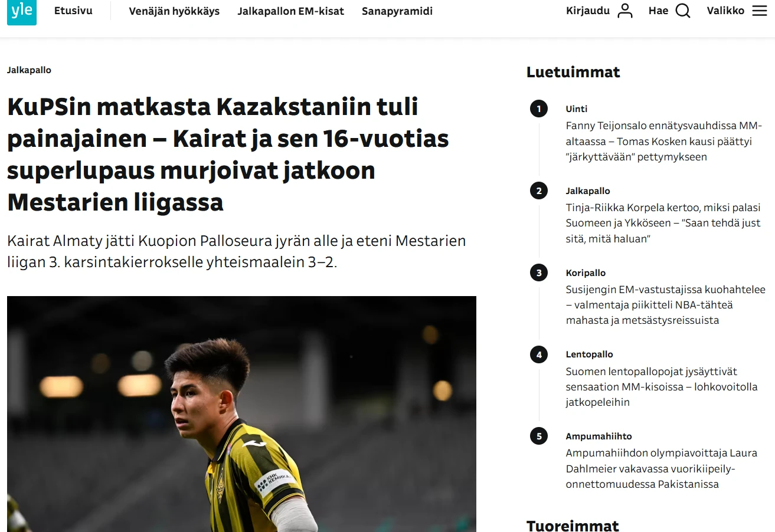Open the Tinja-Riikka Korpela article link
Screen dimensions: 775x532
tap(663, 223)
